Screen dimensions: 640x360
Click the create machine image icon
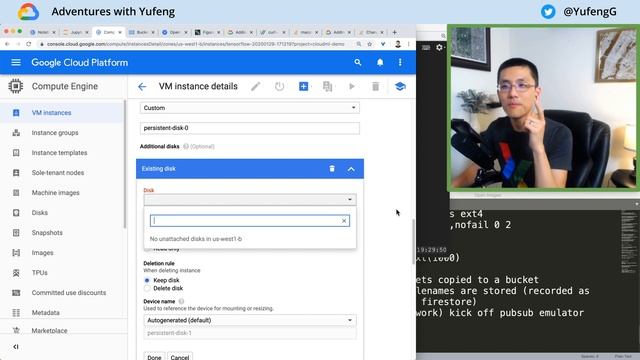pyautogui.click(x=303, y=87)
